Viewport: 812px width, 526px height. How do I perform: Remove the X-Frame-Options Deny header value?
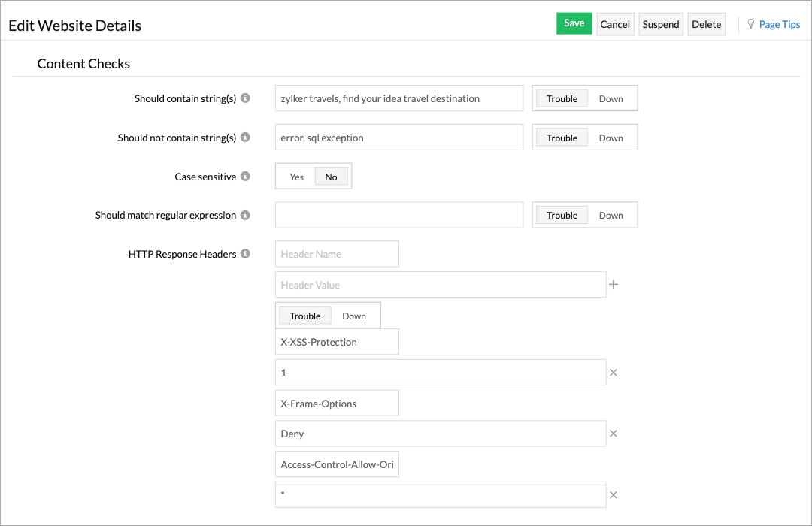tap(613, 433)
